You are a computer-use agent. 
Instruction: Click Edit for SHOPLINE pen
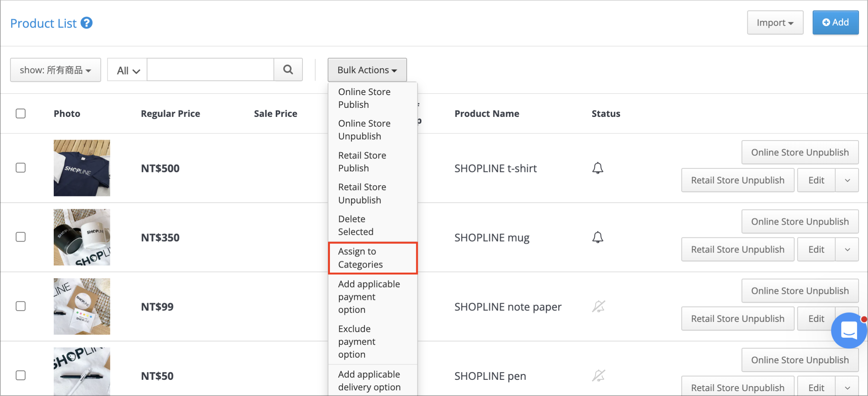point(816,386)
